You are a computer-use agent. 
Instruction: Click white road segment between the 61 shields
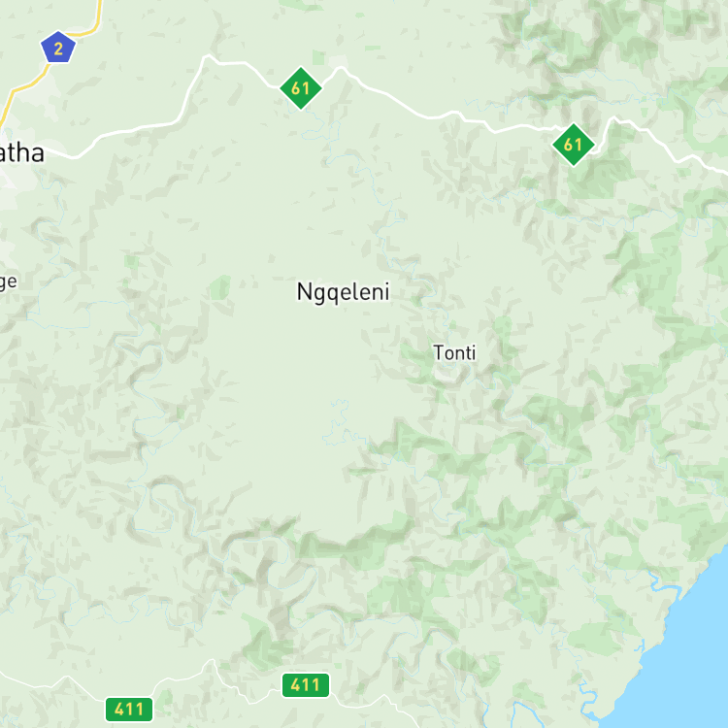coord(417,113)
